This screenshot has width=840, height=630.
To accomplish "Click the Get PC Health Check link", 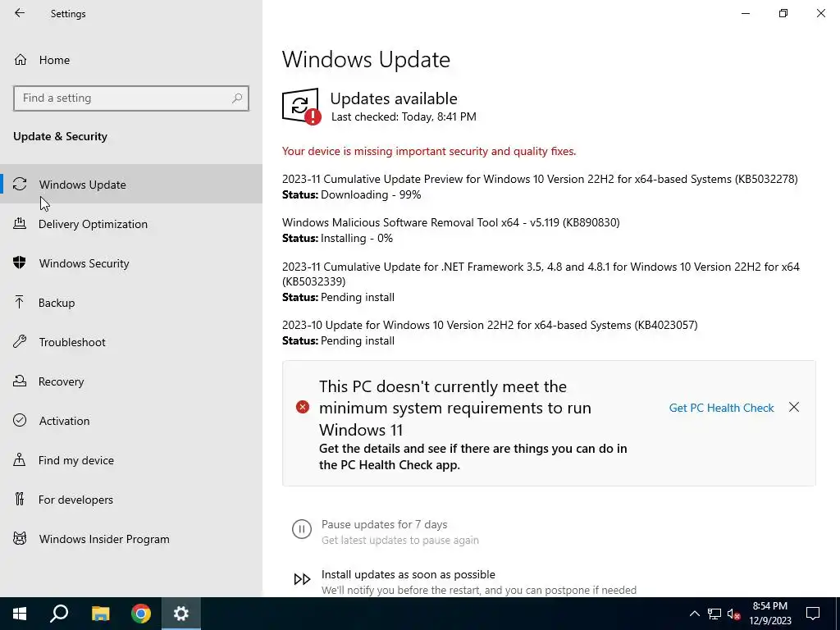I will pyautogui.click(x=721, y=408).
